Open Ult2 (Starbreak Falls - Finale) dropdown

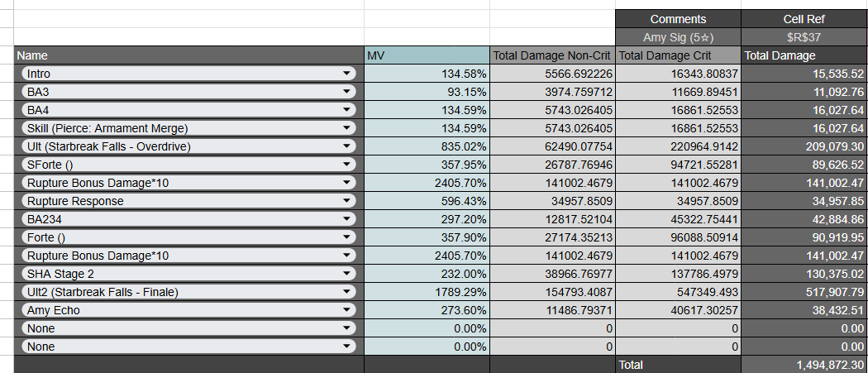(188, 291)
